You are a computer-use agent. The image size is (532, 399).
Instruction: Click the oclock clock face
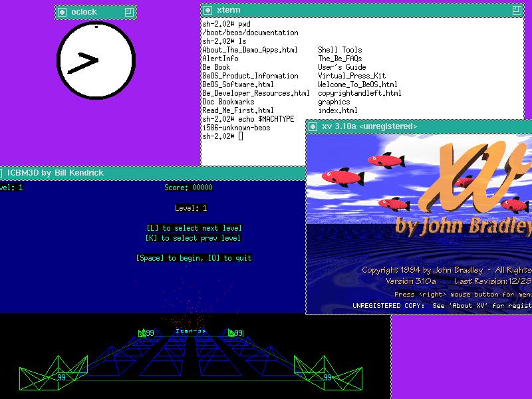[x=96, y=61]
